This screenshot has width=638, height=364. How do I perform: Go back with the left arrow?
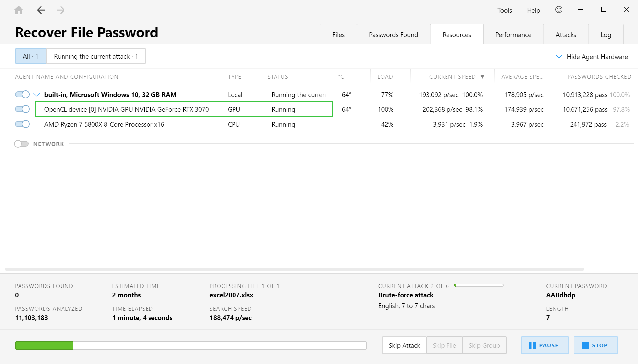click(x=41, y=10)
